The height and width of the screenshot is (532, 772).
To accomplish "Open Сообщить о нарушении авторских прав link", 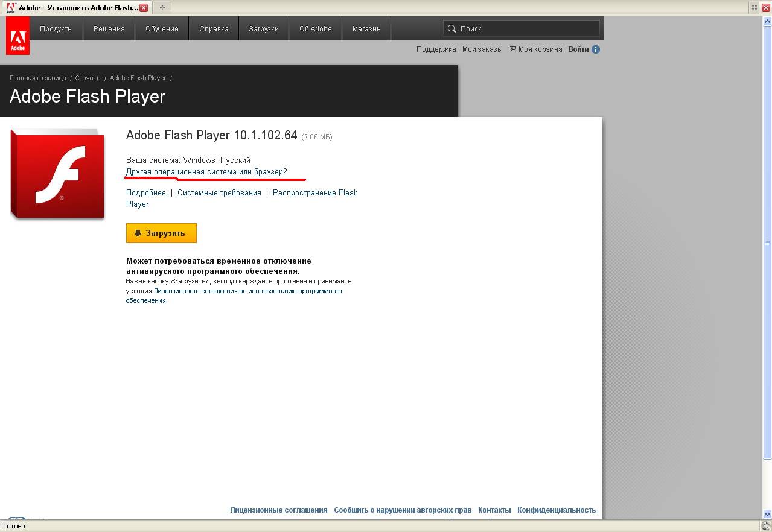I will pos(403,510).
